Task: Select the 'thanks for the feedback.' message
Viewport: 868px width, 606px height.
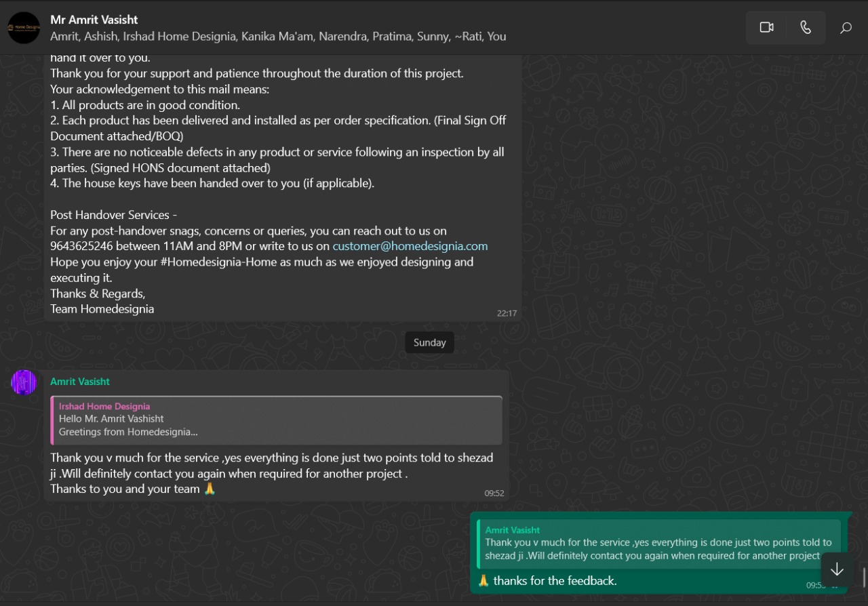Action: click(x=555, y=581)
